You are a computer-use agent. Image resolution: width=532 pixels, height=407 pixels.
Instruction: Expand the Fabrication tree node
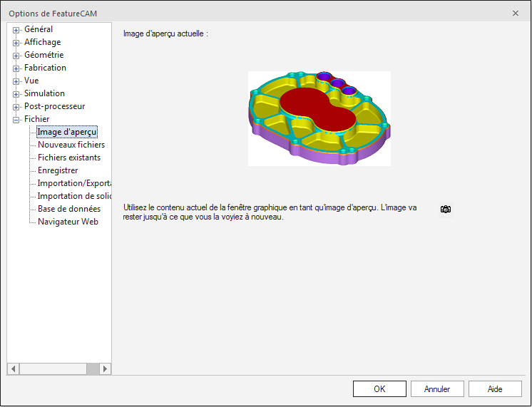16,68
